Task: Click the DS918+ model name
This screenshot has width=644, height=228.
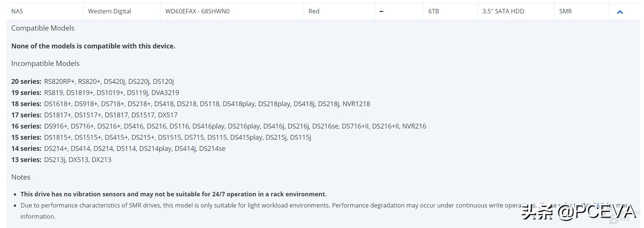Action: point(86,104)
